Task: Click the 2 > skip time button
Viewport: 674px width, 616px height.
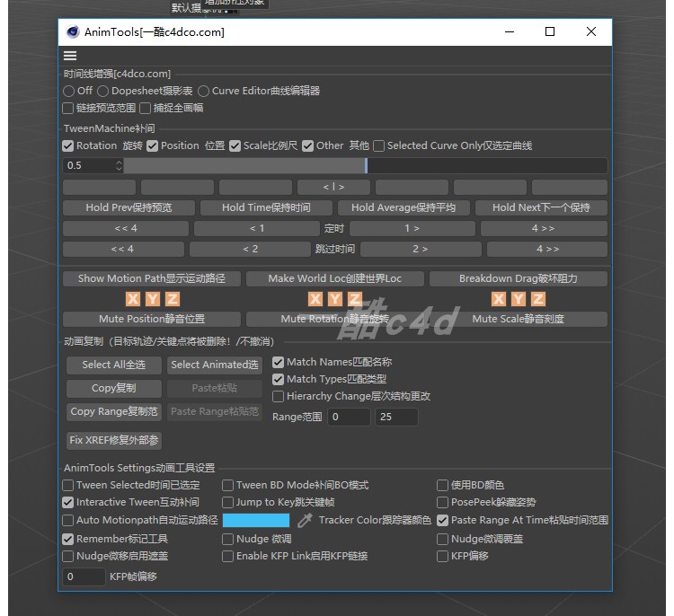Action: point(421,249)
